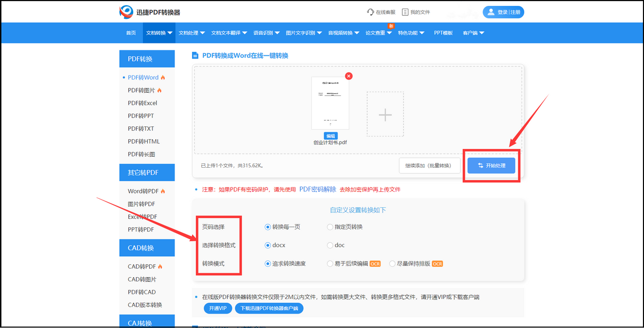Open PDF转CAD in sidebar
This screenshot has width=644, height=328.
[x=142, y=292]
